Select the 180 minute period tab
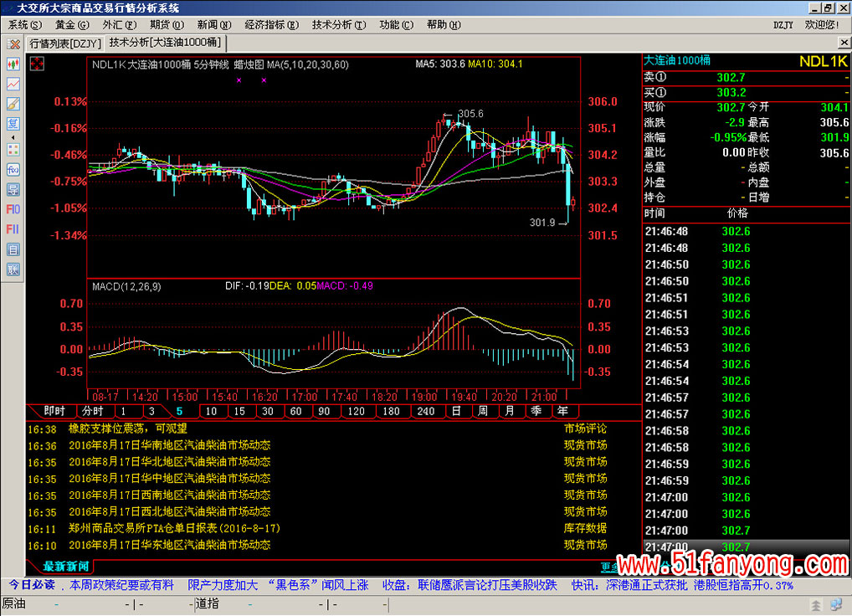 391,411
